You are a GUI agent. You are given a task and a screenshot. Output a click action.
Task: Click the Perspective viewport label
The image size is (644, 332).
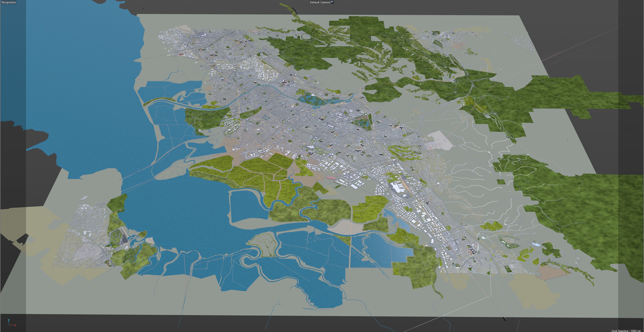click(x=9, y=2)
